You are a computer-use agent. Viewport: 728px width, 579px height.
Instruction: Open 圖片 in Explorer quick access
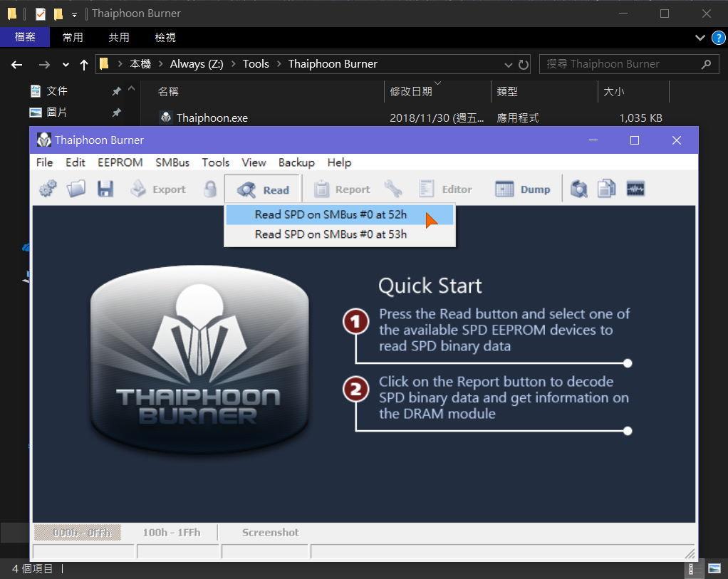point(57,113)
